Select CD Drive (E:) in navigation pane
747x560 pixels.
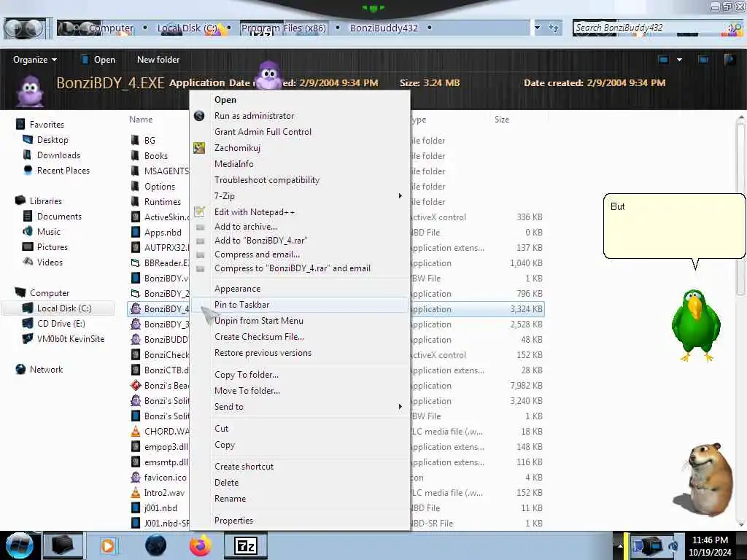pyautogui.click(x=61, y=323)
